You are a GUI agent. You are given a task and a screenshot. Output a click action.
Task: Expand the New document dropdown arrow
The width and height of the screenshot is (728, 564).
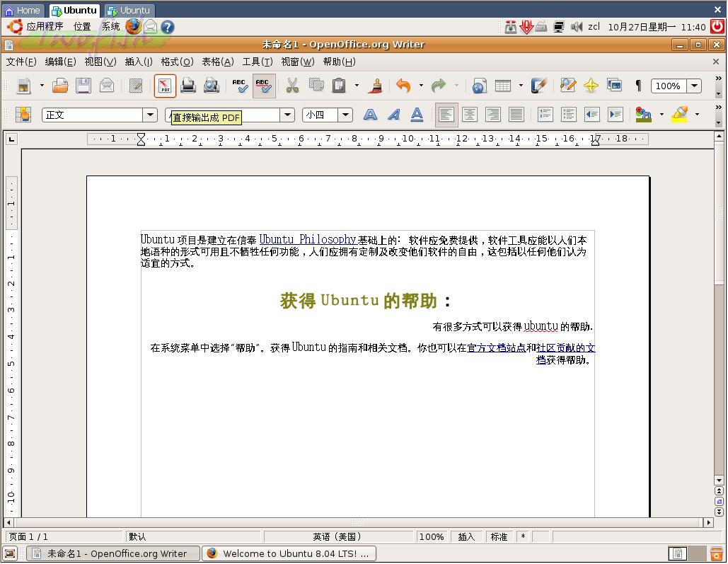[42, 86]
